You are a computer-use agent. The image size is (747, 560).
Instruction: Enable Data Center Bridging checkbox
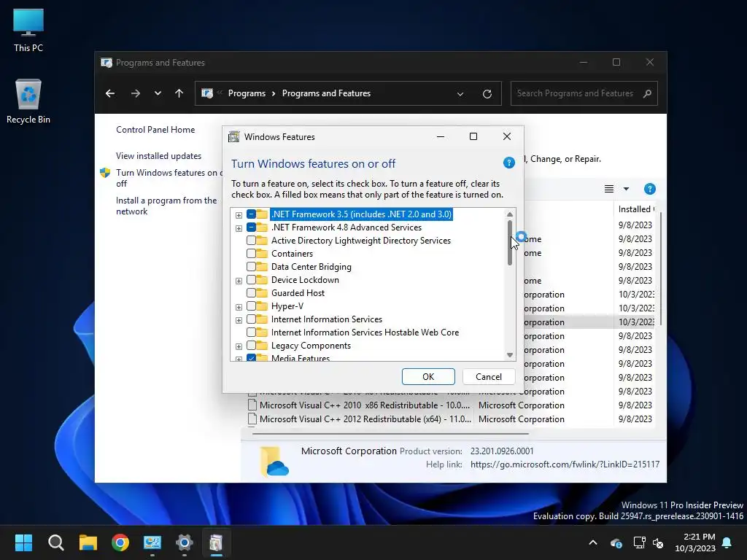point(251,267)
